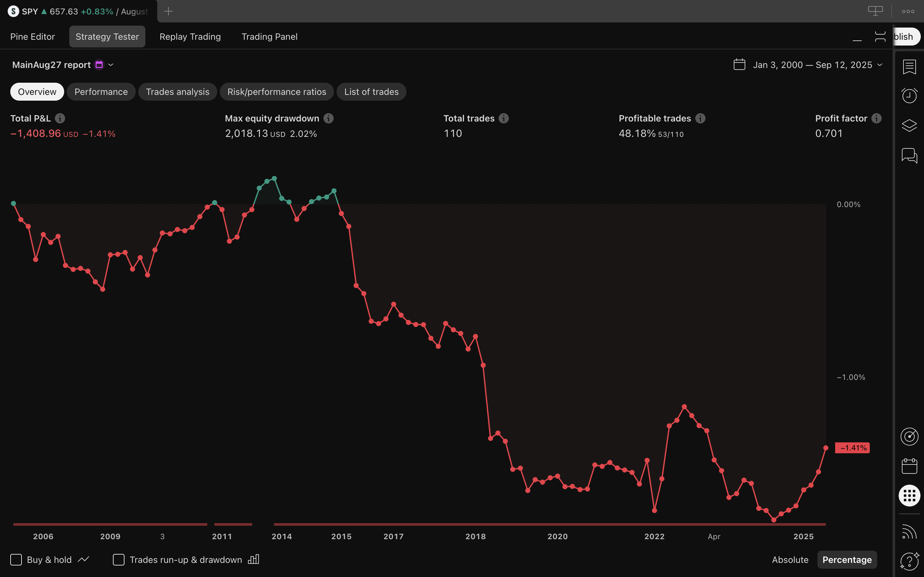The image size is (924, 577).
Task: Open the date range dropdown
Action: pos(808,65)
